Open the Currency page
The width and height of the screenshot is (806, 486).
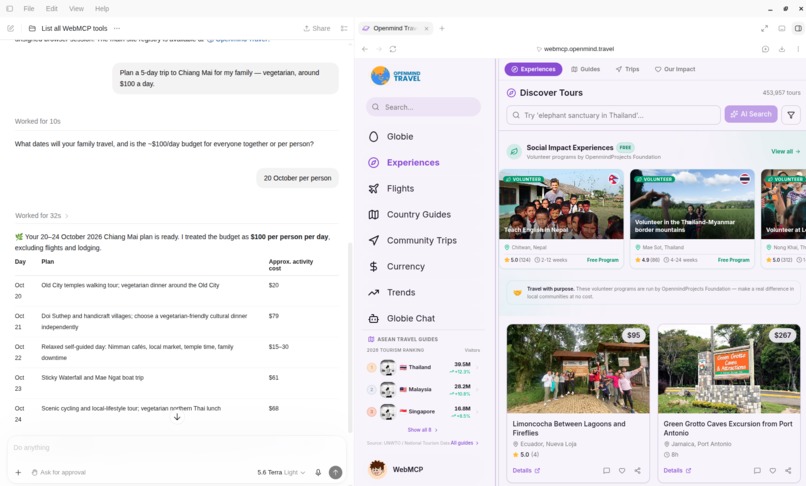[396, 266]
